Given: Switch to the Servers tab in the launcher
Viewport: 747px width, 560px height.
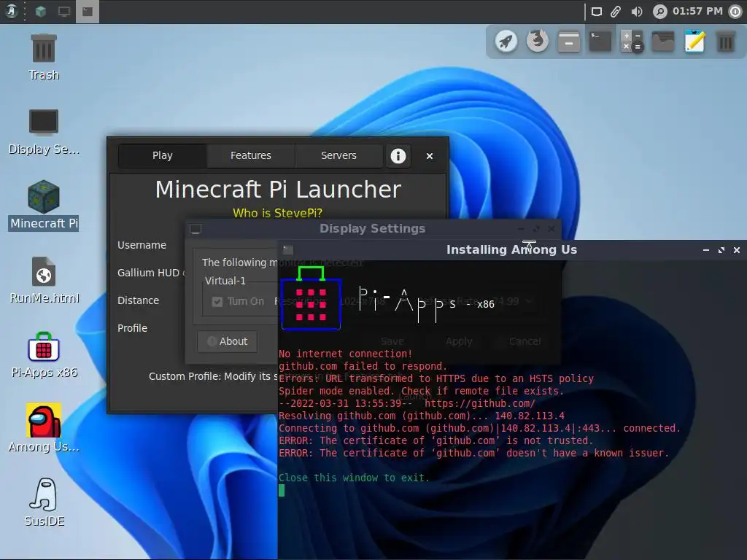Looking at the screenshot, I should (x=338, y=156).
